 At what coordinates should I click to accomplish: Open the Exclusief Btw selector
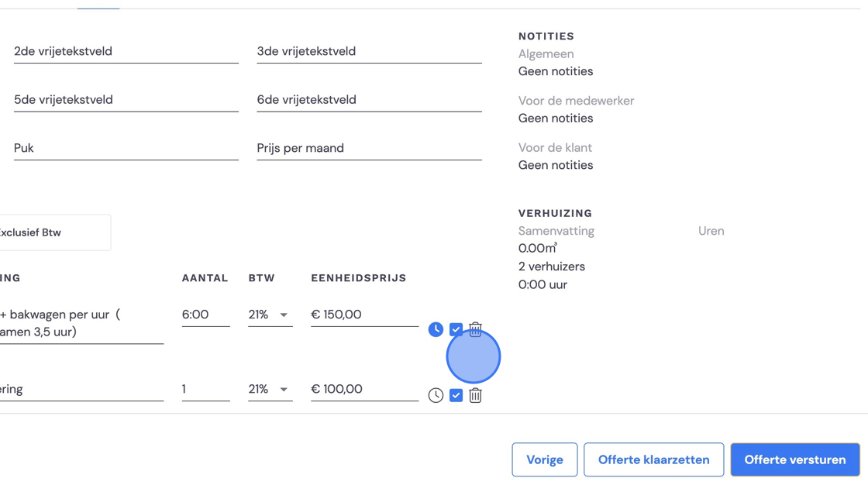[54, 232]
